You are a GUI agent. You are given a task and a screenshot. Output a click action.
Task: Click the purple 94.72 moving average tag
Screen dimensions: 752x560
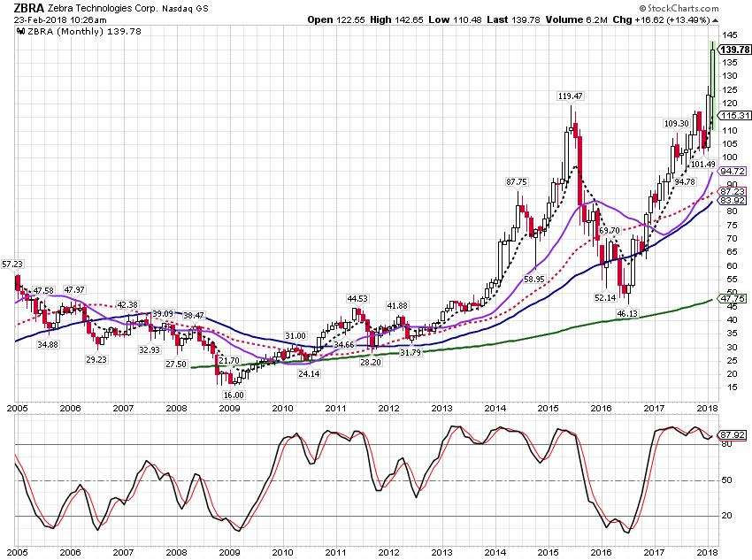pos(733,171)
